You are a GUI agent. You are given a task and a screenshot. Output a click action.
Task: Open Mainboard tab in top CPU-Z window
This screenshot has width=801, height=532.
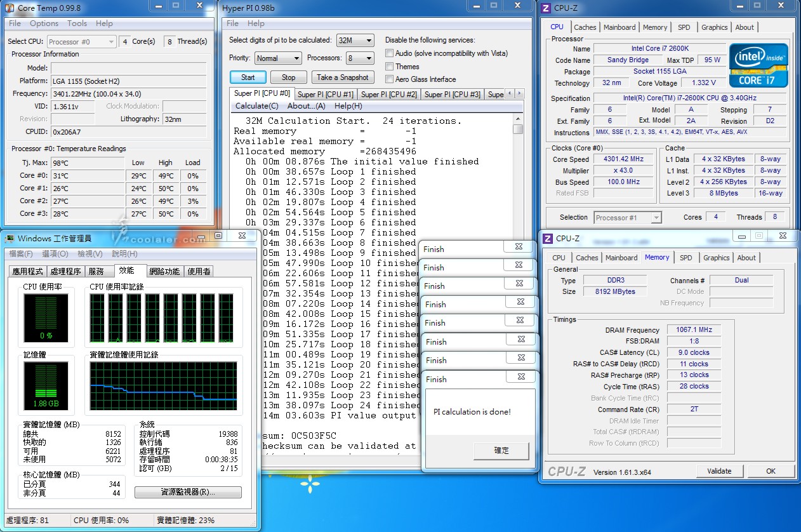click(x=619, y=27)
